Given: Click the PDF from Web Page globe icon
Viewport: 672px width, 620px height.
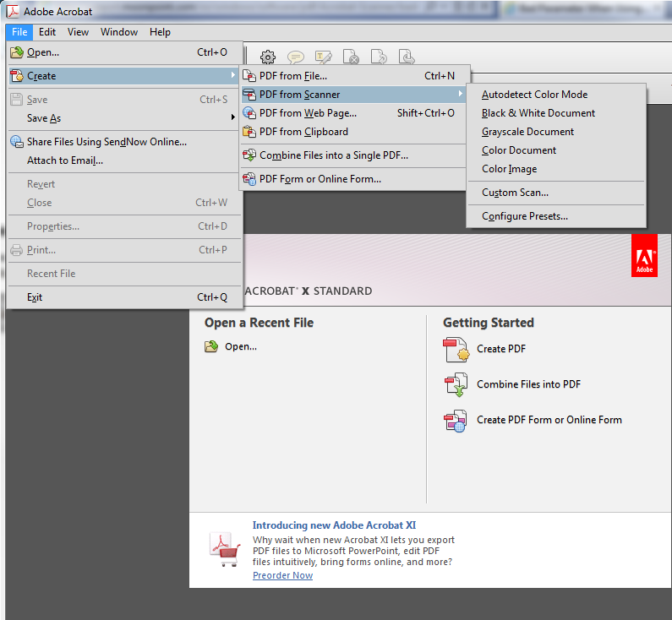Looking at the screenshot, I should click(249, 113).
